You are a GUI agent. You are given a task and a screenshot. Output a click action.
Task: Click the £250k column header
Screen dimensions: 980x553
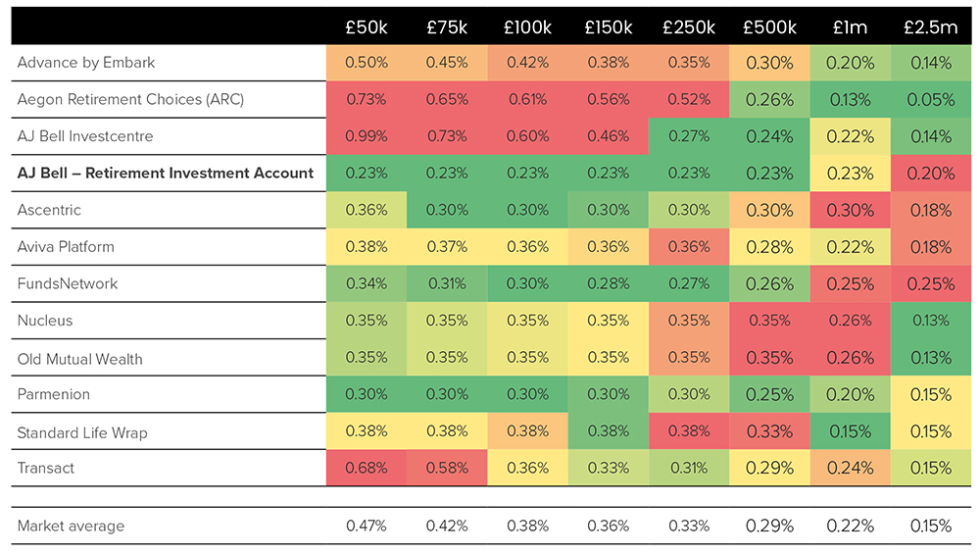click(688, 27)
